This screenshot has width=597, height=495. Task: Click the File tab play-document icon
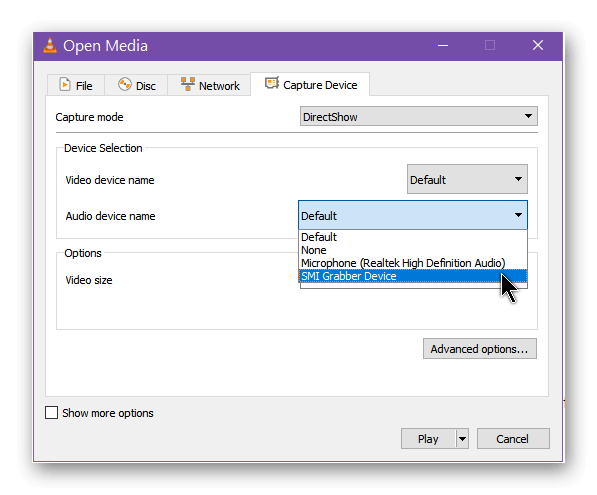65,84
